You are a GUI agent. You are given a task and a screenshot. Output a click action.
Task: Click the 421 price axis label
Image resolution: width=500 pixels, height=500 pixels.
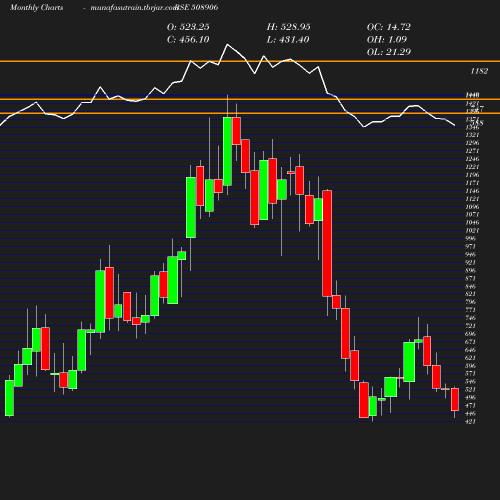coord(470,422)
